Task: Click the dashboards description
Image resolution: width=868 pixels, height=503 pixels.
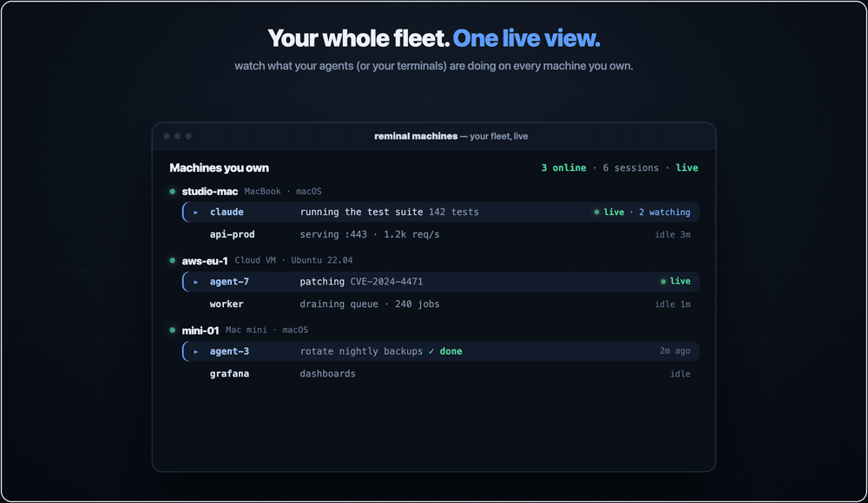Action: pos(328,374)
